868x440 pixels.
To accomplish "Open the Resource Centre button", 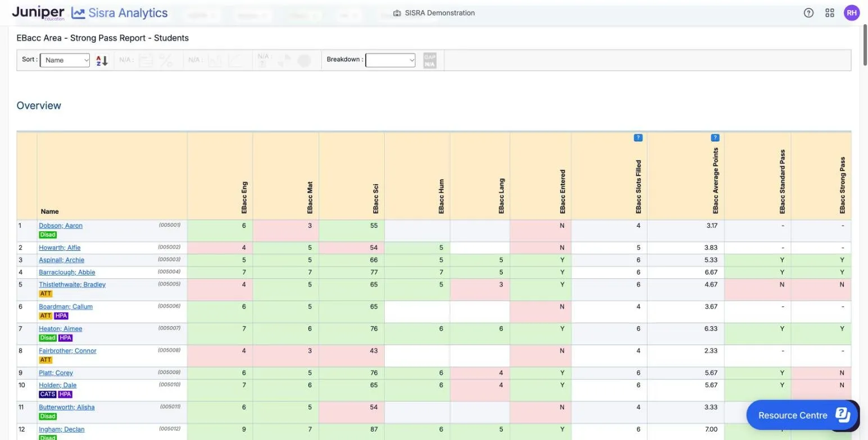I will pos(802,415).
